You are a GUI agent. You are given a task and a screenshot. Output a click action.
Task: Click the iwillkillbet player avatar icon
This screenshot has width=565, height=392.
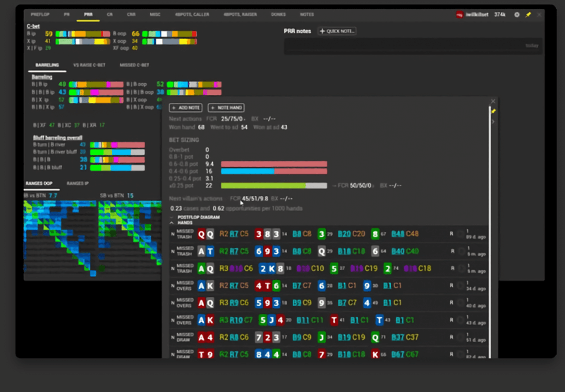[459, 14]
